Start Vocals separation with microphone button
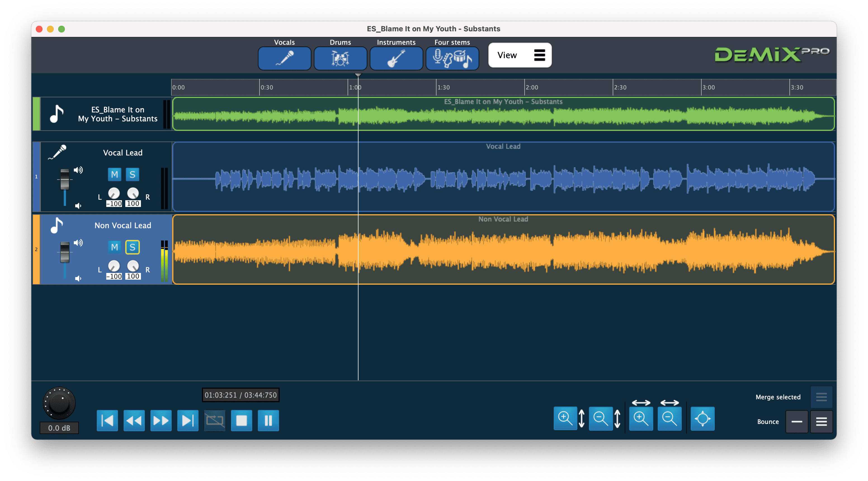Screen dimensions: 868x481 [x=284, y=58]
